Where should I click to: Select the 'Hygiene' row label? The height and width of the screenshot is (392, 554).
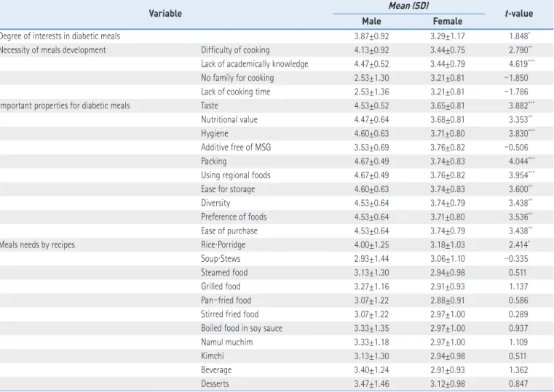click(x=215, y=133)
